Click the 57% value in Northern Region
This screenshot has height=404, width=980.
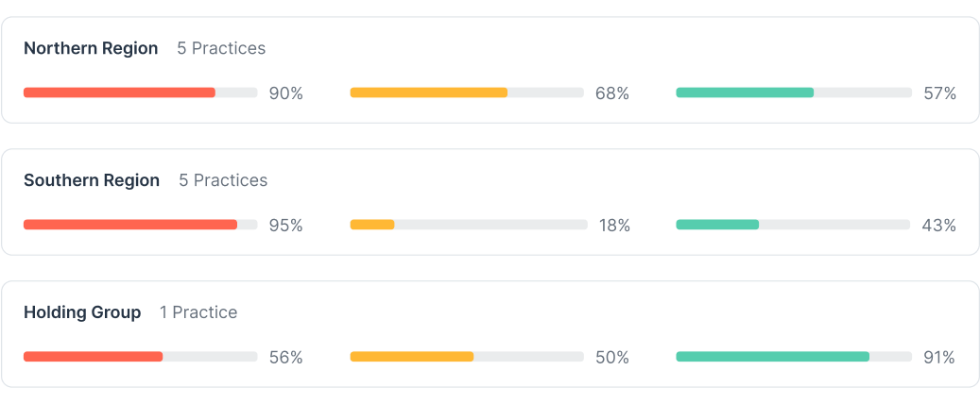[940, 93]
